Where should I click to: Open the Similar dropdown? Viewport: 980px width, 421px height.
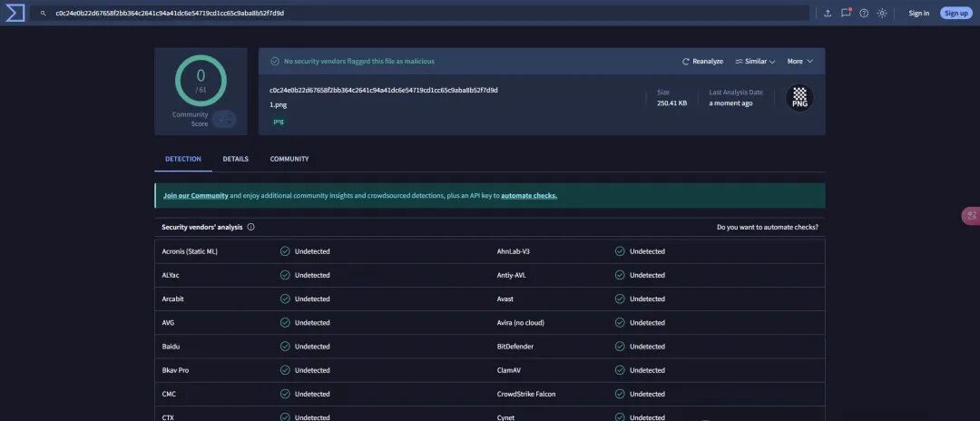point(755,61)
